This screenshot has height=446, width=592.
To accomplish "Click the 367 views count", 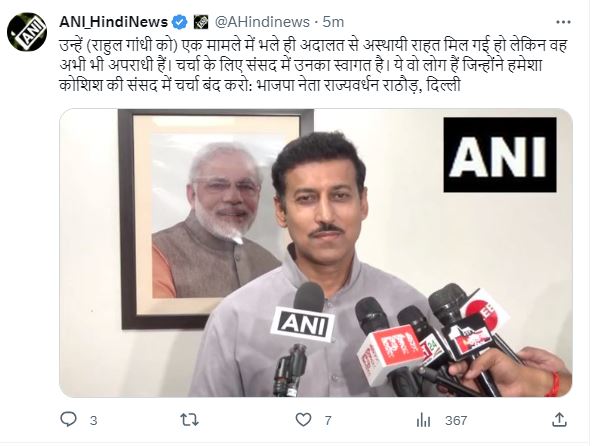I will click(456, 420).
